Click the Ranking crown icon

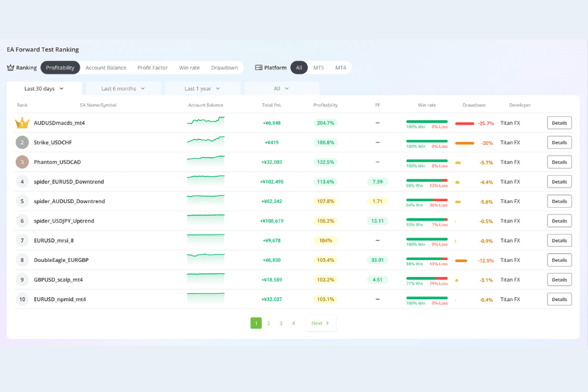point(10,67)
